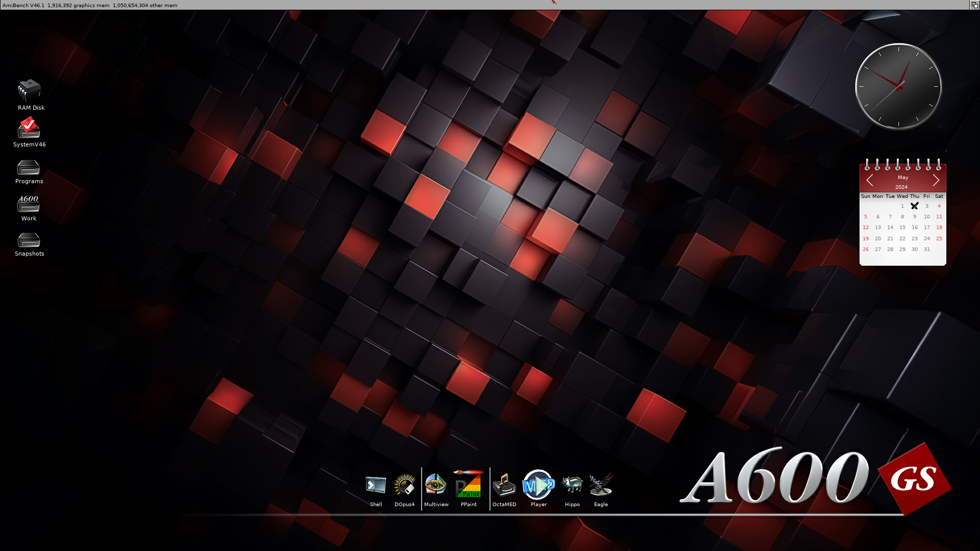Click the 2024 year label in calendar
980x551 pixels.
(901, 187)
